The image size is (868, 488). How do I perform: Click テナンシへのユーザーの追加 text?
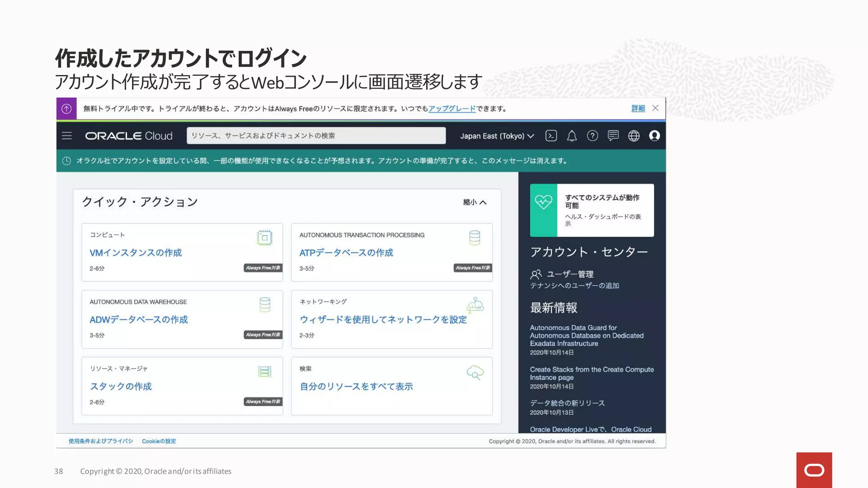click(575, 286)
